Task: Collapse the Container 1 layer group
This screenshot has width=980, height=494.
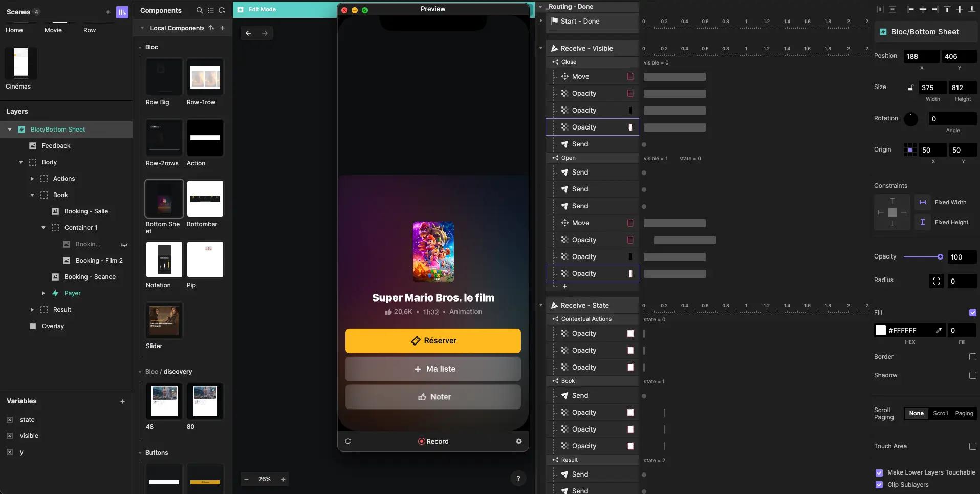Action: click(x=43, y=228)
